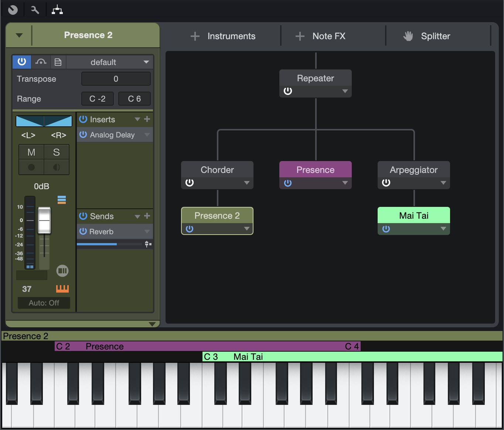Viewport: 504px width, 430px height.
Task: Bypass Analog Delay power icon
Action: pyautogui.click(x=83, y=135)
